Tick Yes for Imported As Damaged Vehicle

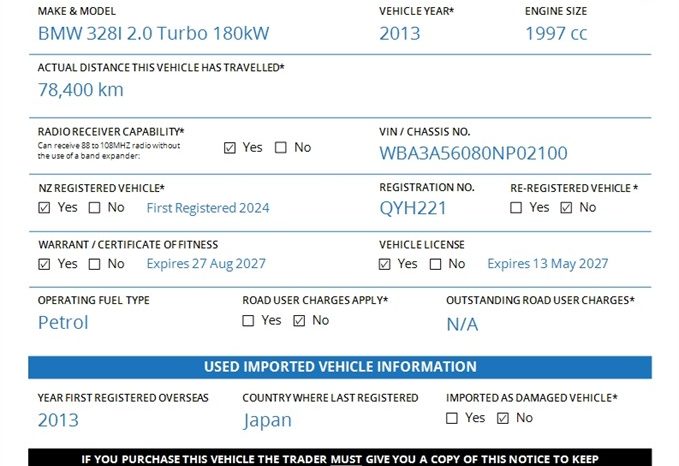[452, 418]
